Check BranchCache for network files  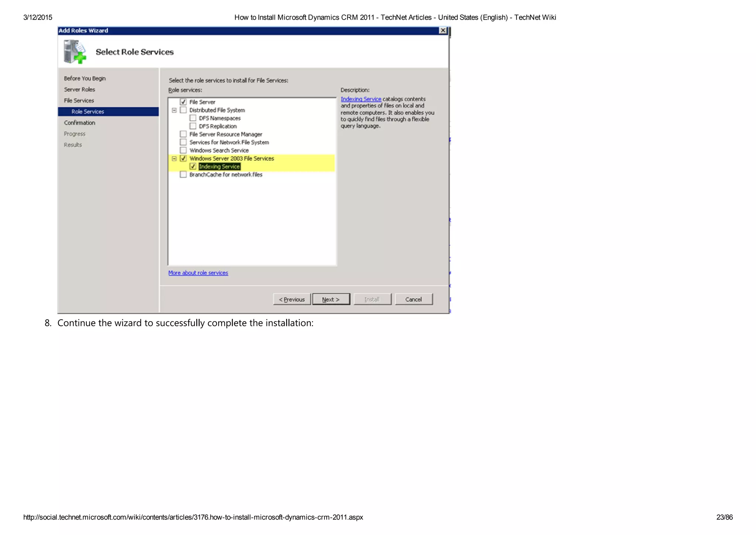[183, 174]
